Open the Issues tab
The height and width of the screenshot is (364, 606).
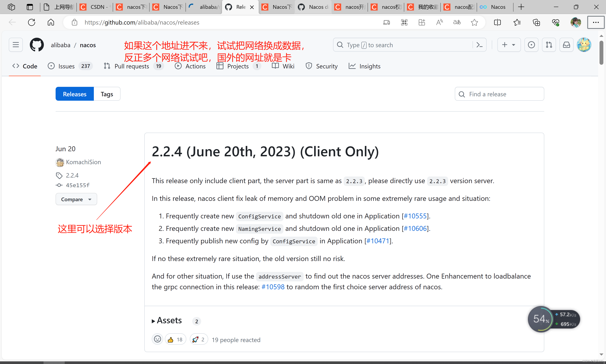[x=70, y=66]
